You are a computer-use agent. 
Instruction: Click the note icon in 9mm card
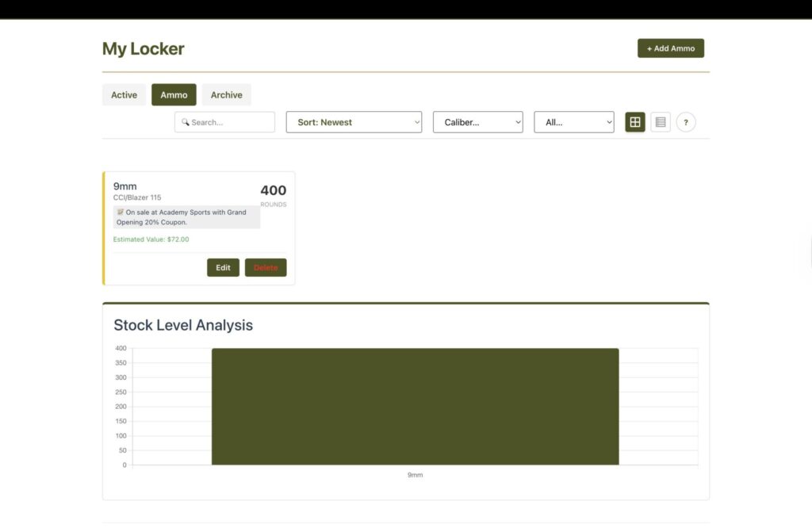coord(121,212)
